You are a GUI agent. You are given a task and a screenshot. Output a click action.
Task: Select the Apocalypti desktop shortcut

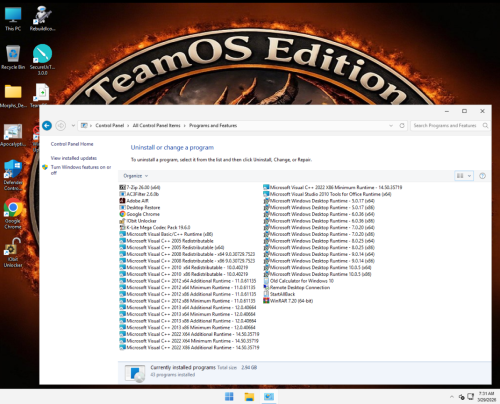tap(13, 135)
